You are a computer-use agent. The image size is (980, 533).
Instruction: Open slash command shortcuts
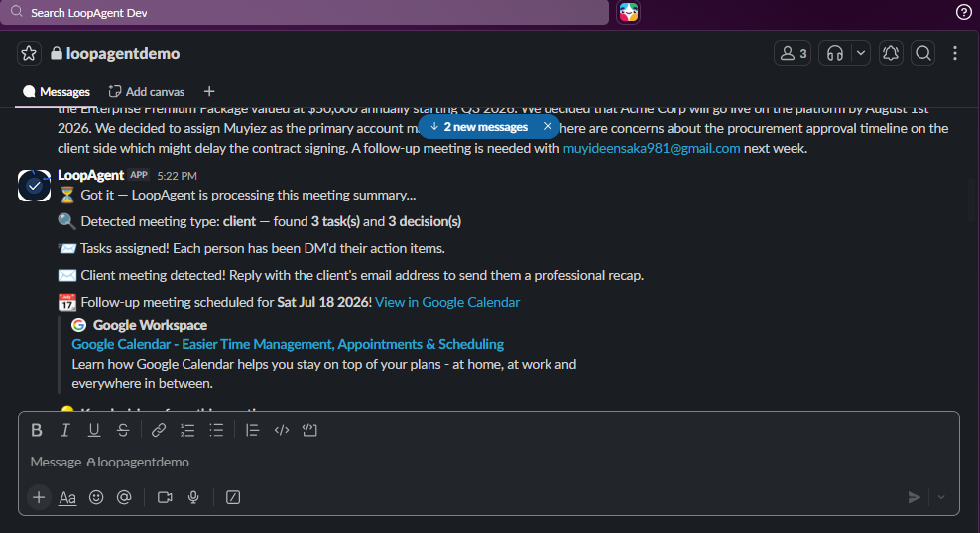233,497
